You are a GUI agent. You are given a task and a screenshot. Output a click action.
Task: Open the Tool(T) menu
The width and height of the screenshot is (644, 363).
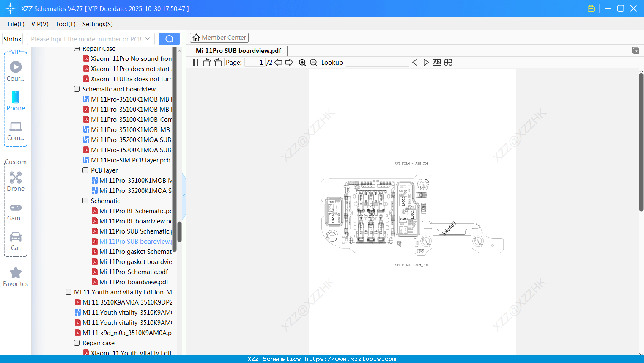(65, 24)
